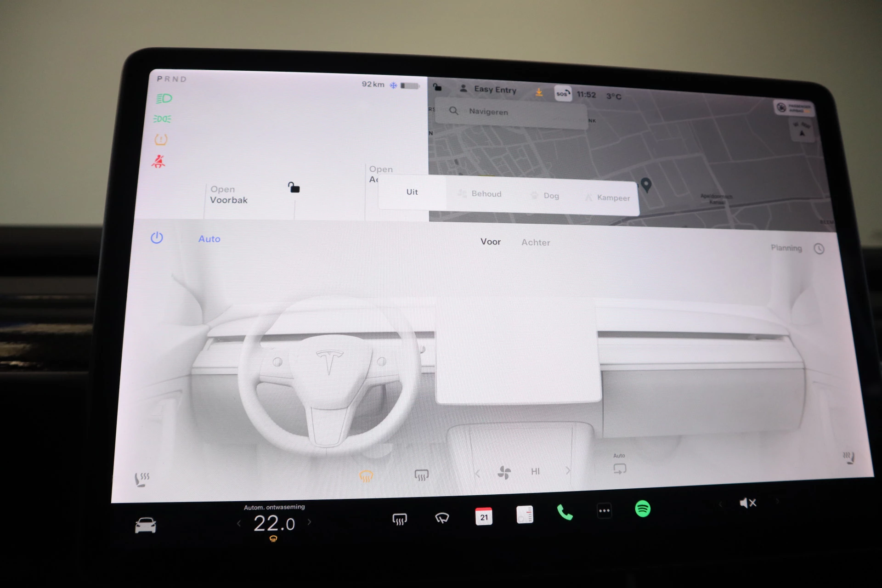Toggle rear defrost in climate panel
882x588 pixels.
(421, 475)
